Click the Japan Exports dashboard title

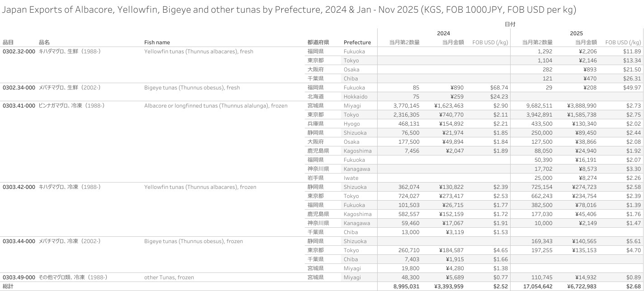tap(289, 10)
